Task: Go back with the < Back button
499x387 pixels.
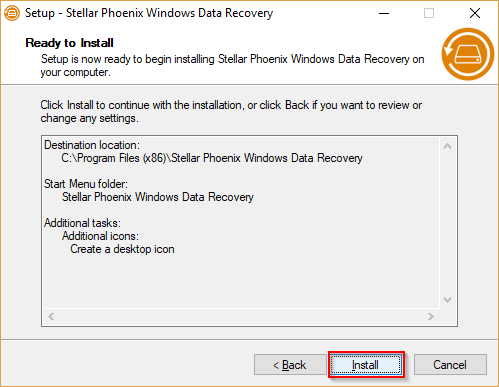Action: pyautogui.click(x=290, y=365)
